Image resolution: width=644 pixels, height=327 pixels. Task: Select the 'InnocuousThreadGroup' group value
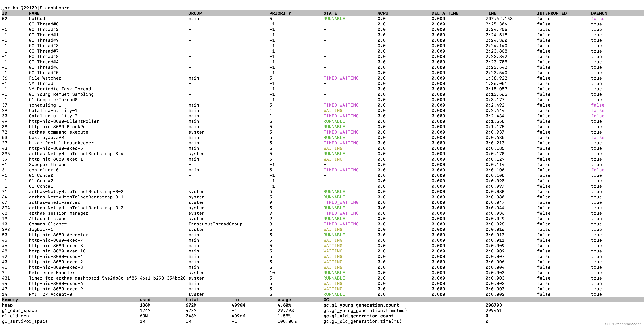pos(215,224)
